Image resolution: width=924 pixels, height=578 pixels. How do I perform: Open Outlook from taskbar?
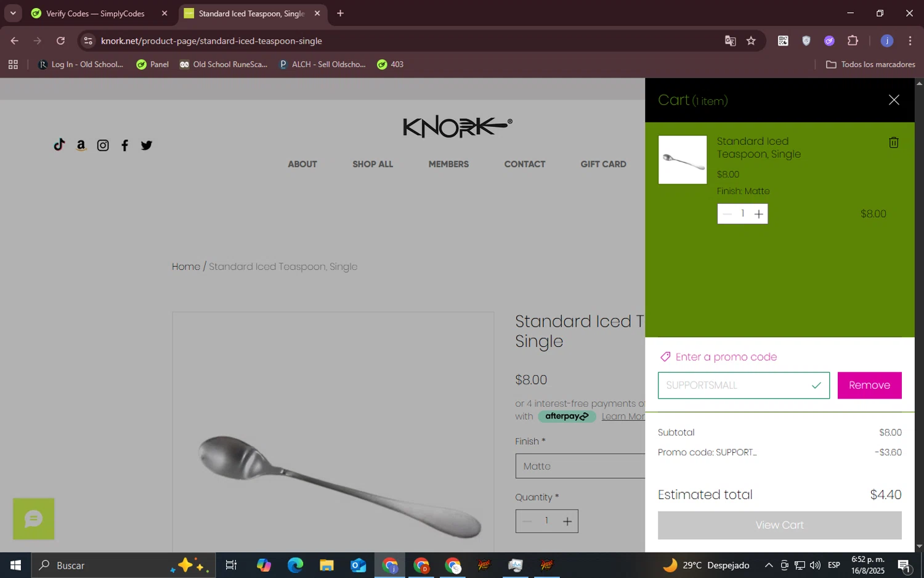[358, 565]
